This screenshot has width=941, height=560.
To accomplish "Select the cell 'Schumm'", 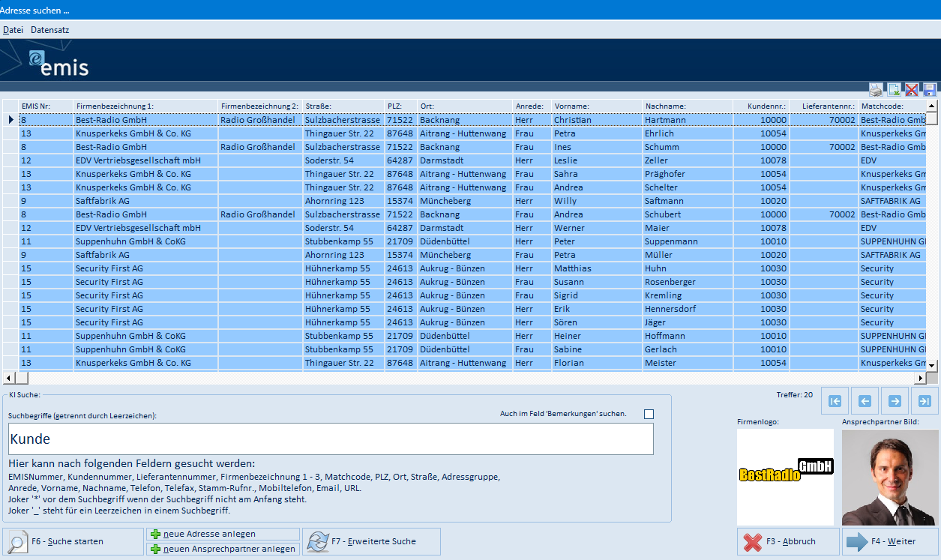I will [688, 147].
